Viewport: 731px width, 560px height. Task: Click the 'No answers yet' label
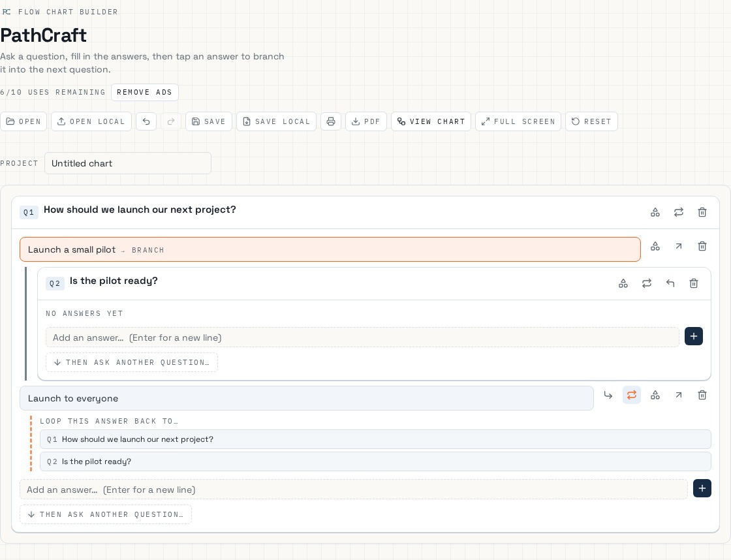[x=84, y=313]
